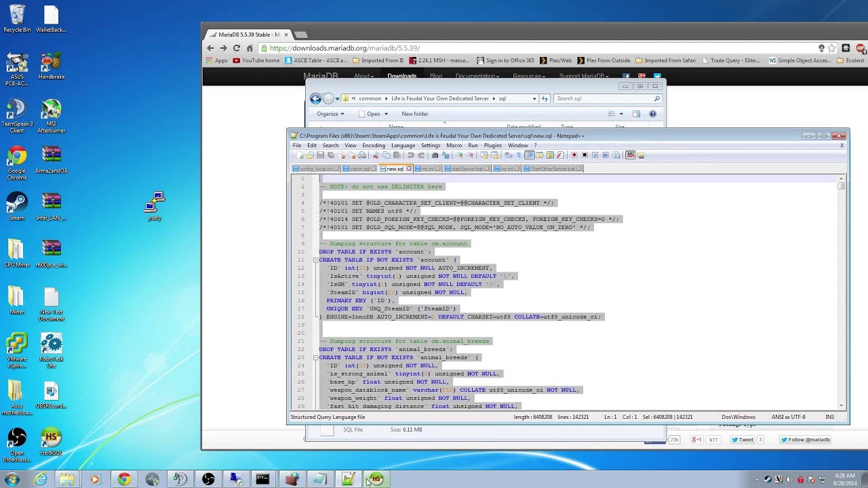Open the YouTube home bookmark

point(256,60)
